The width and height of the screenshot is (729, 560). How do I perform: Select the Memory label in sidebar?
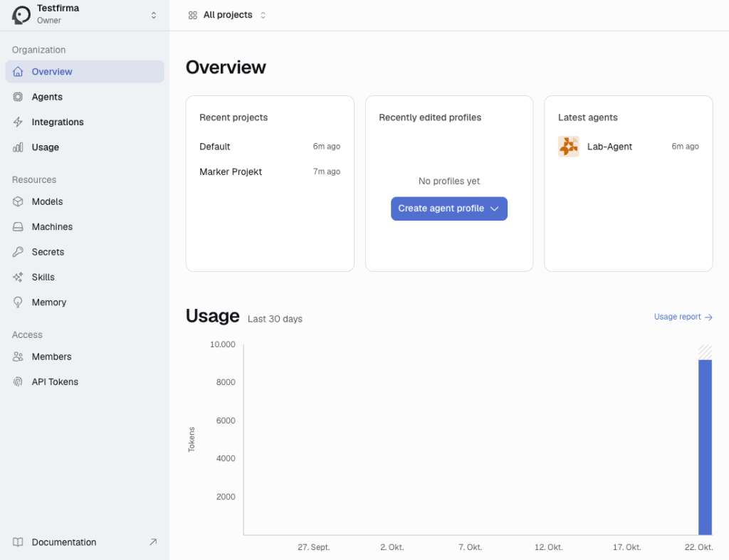click(49, 302)
